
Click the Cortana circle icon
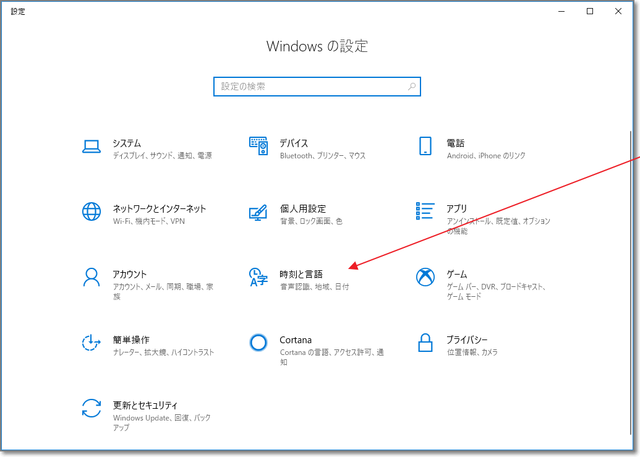coord(258,343)
